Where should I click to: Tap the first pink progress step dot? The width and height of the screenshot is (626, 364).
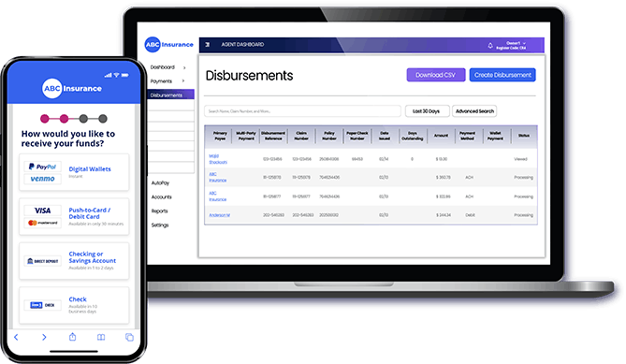click(45, 119)
